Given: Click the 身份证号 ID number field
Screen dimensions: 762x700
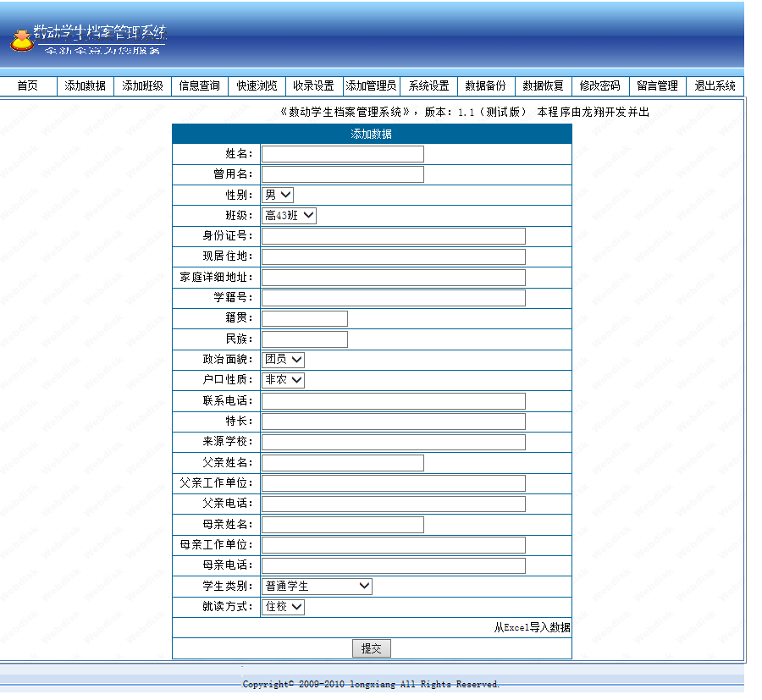Looking at the screenshot, I should 393,235.
